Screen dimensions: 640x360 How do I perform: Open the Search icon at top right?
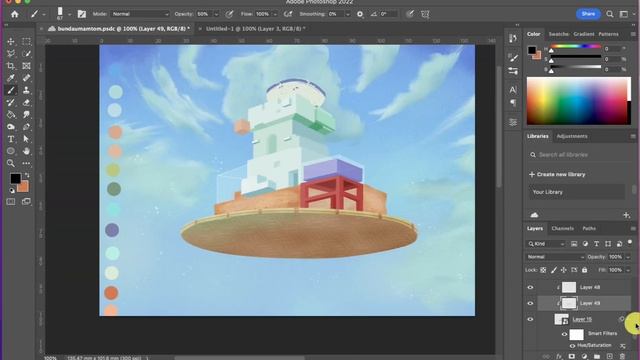coord(610,14)
